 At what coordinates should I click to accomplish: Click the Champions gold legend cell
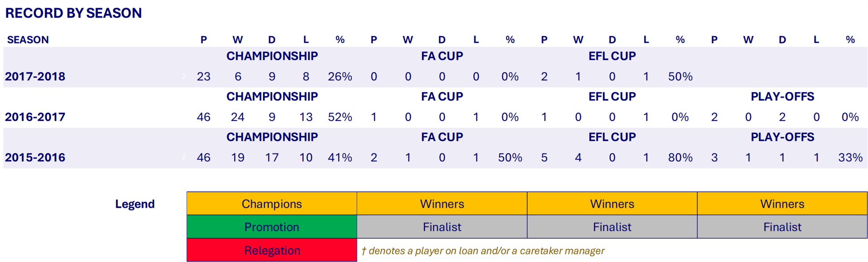(272, 204)
